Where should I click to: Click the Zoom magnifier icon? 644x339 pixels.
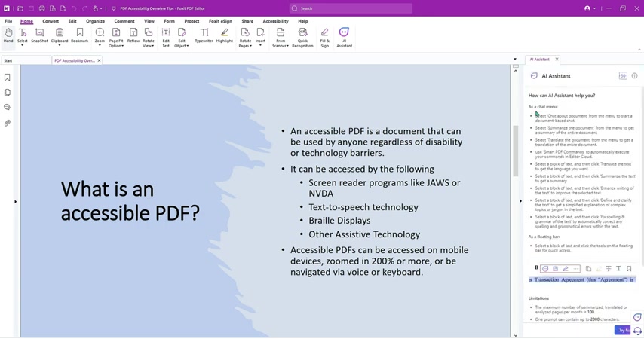tap(100, 32)
